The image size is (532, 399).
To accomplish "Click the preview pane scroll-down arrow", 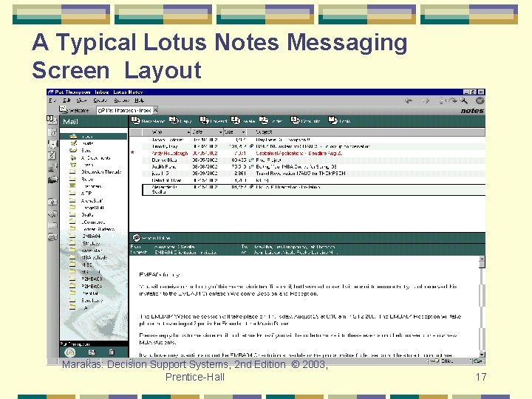I will (482, 355).
